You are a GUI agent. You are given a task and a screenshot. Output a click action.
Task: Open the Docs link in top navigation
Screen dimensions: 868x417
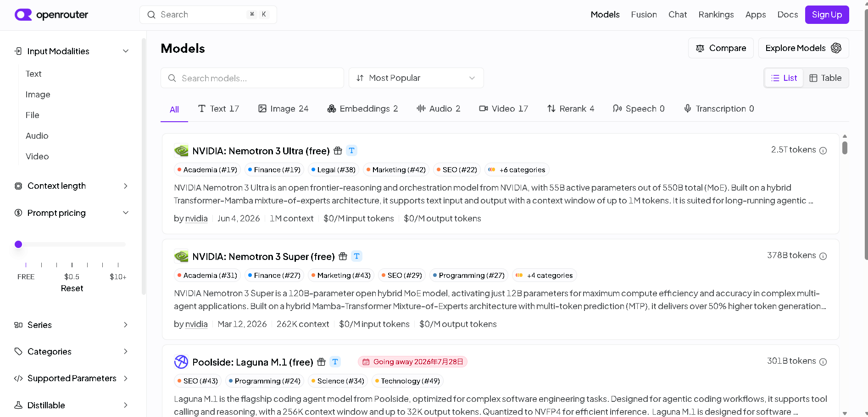click(x=788, y=15)
